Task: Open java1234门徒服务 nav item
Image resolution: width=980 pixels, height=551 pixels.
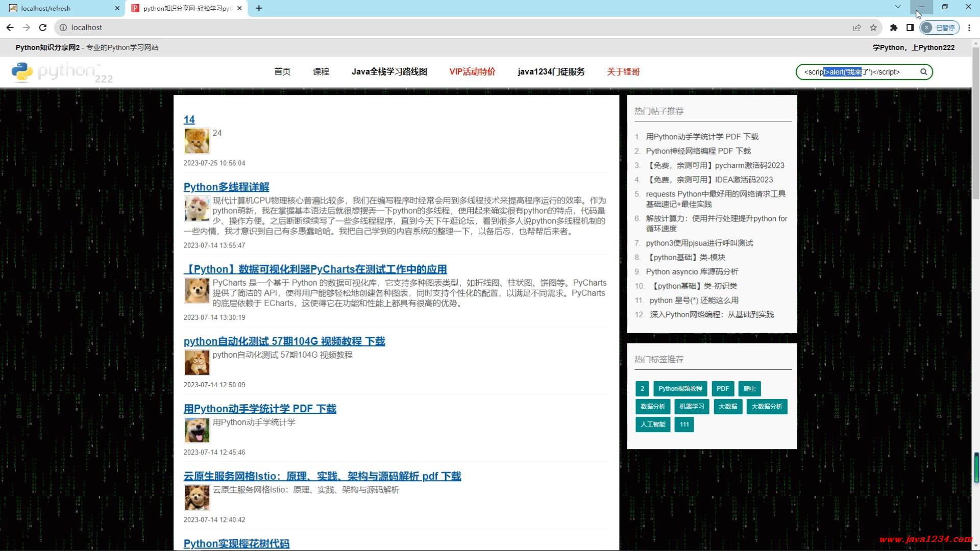Action: click(x=551, y=72)
